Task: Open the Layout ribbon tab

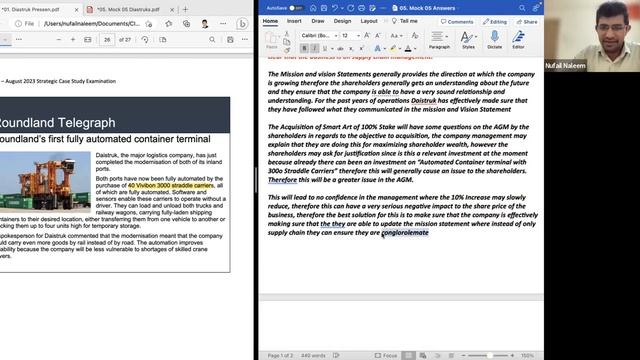Action: point(369,21)
